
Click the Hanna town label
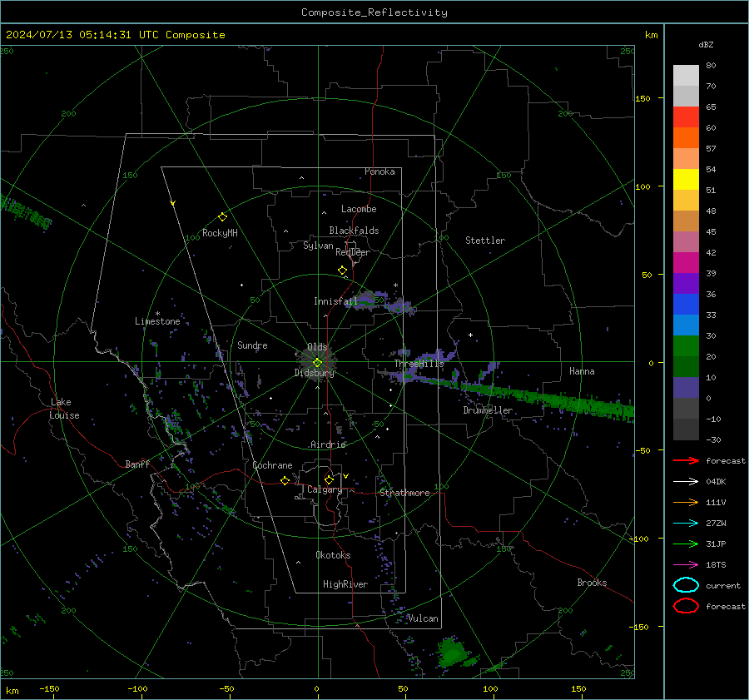pos(582,371)
